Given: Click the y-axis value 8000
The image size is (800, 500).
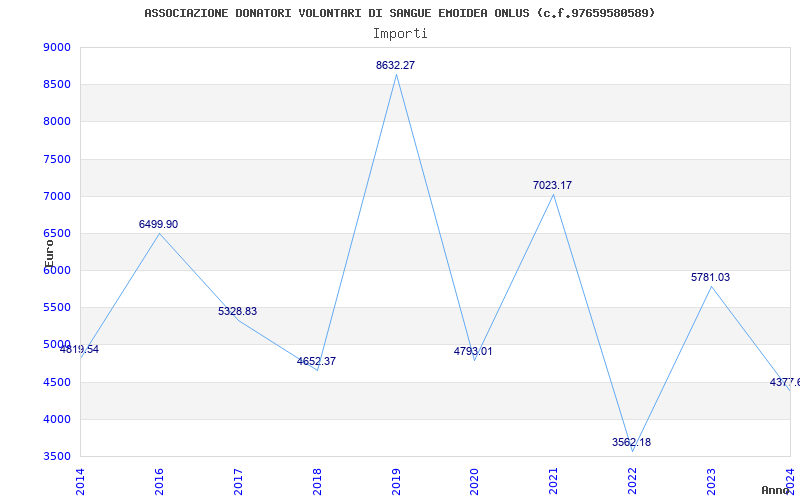Looking at the screenshot, I should (x=57, y=121).
